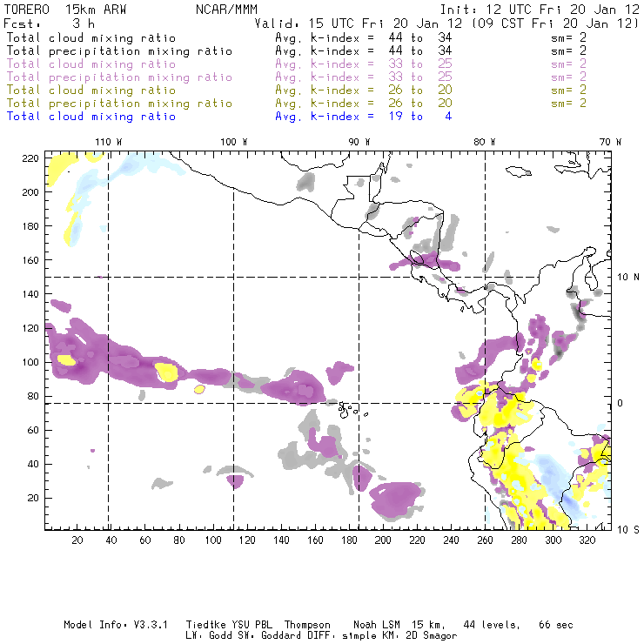
Task: Click olive 'Total precipitation mixing ratio' legend line
Action: (119, 104)
